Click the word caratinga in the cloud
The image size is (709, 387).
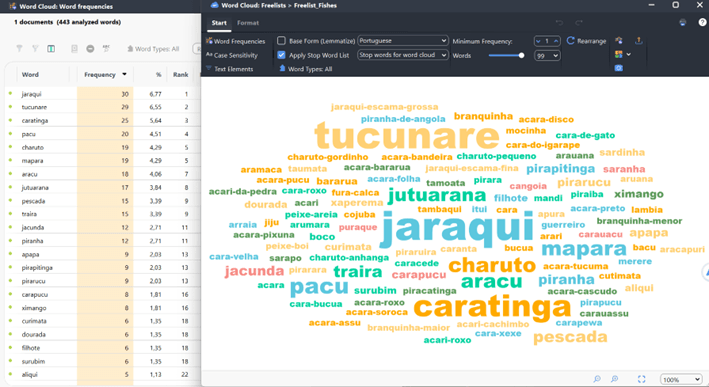click(x=492, y=307)
